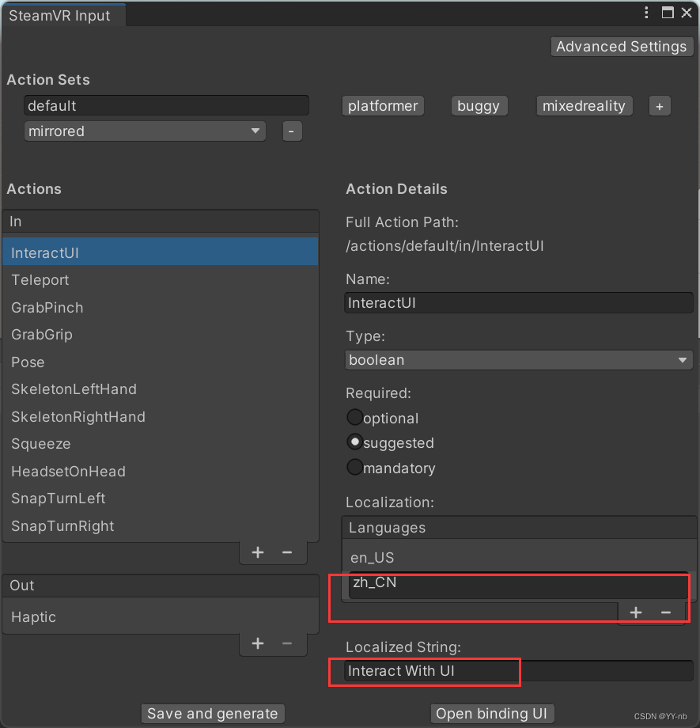Edit the Localized String field

click(519, 671)
